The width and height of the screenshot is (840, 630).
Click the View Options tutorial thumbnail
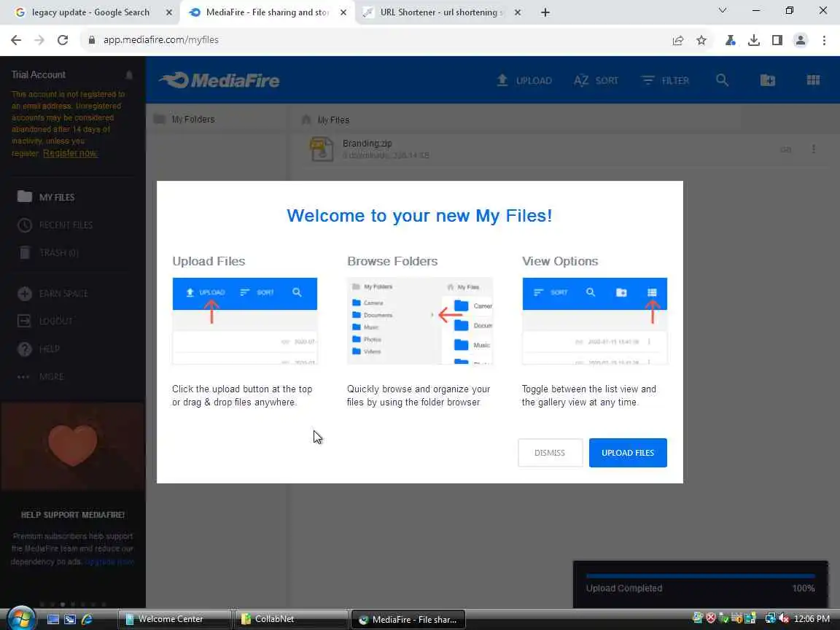pyautogui.click(x=595, y=321)
